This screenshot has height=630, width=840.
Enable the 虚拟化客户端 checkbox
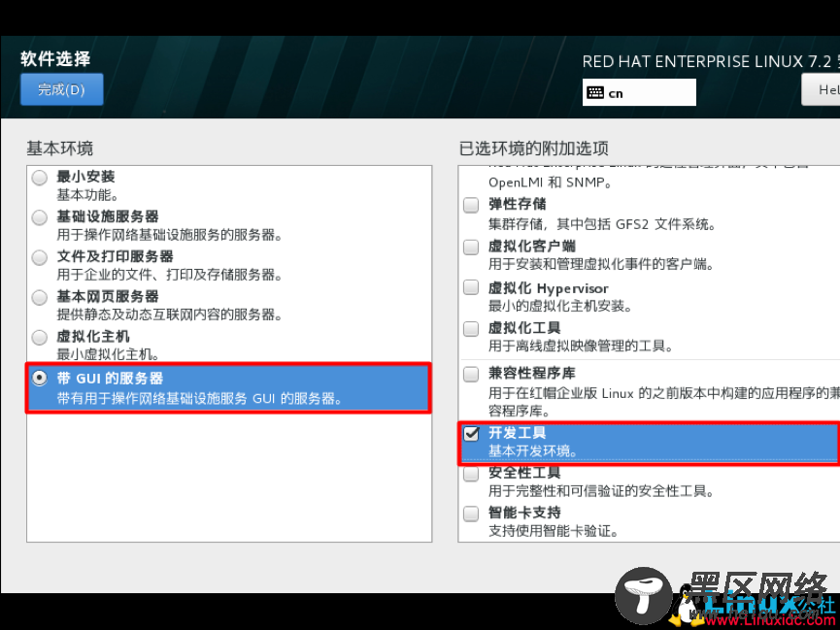[471, 247]
